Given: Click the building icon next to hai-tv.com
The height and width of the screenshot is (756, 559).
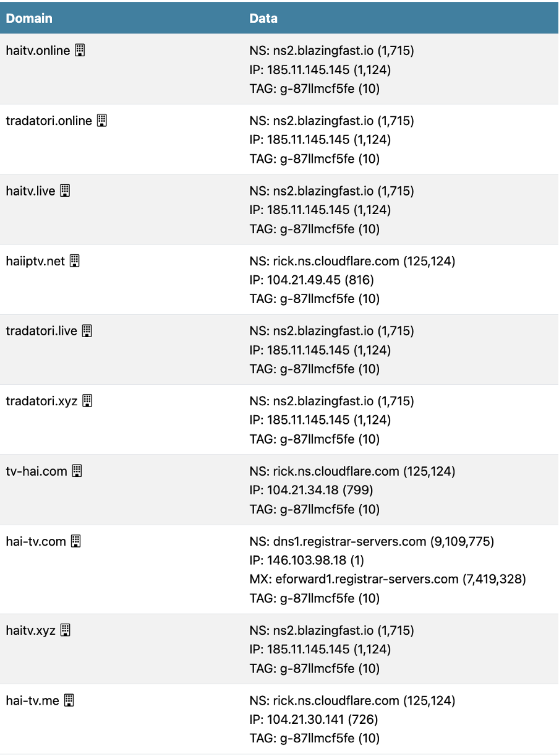Looking at the screenshot, I should tap(75, 541).
